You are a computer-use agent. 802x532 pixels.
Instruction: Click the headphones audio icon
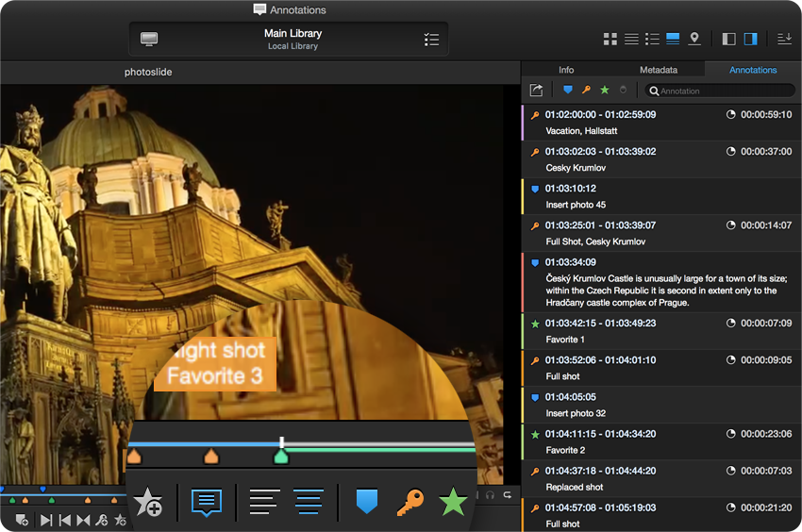[490, 494]
